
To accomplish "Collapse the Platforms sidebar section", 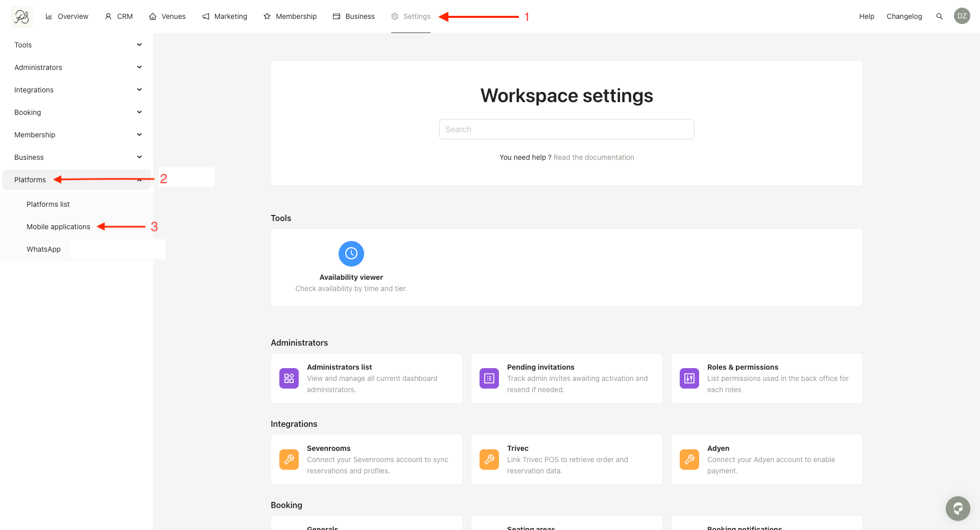I will pos(77,180).
